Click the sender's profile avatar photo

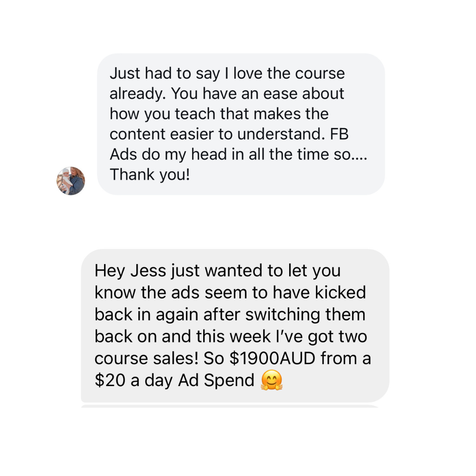71,181
